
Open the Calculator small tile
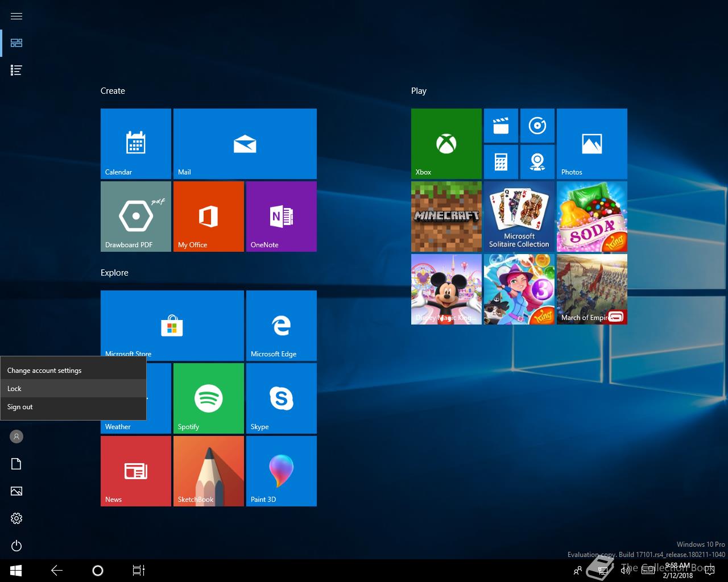[501, 162]
